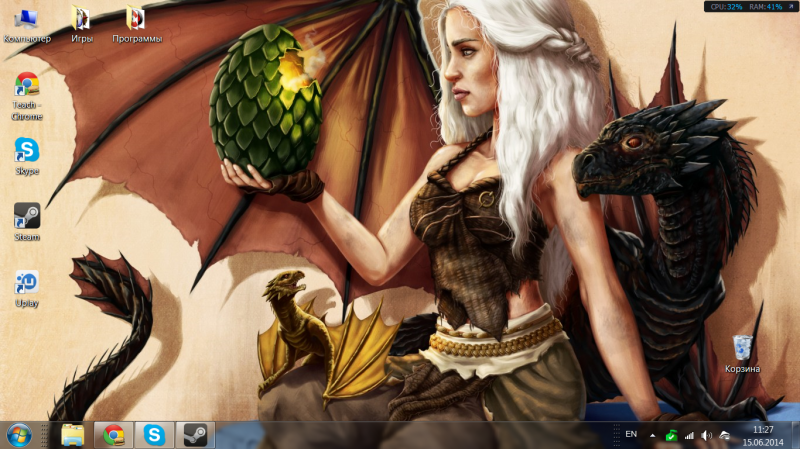Click the arrow icon on CPU gadget
The width and height of the screenshot is (800, 449).
tap(791, 6)
